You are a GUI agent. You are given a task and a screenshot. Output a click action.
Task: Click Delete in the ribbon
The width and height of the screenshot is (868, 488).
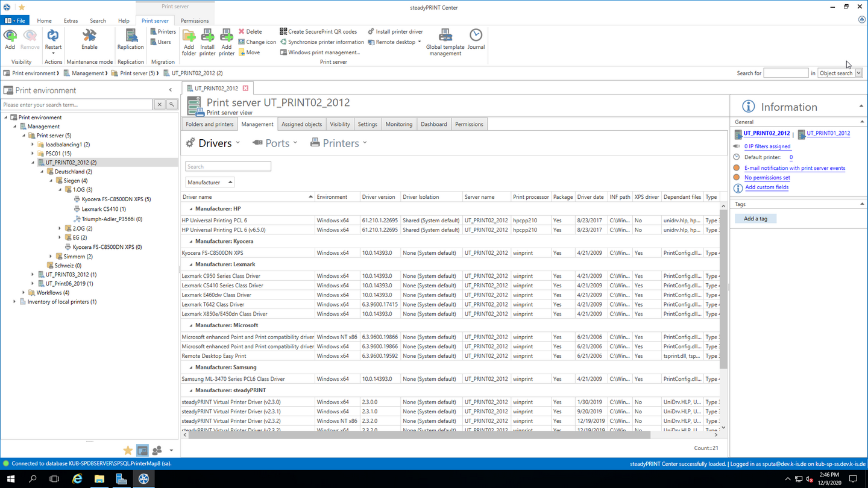(x=250, y=32)
